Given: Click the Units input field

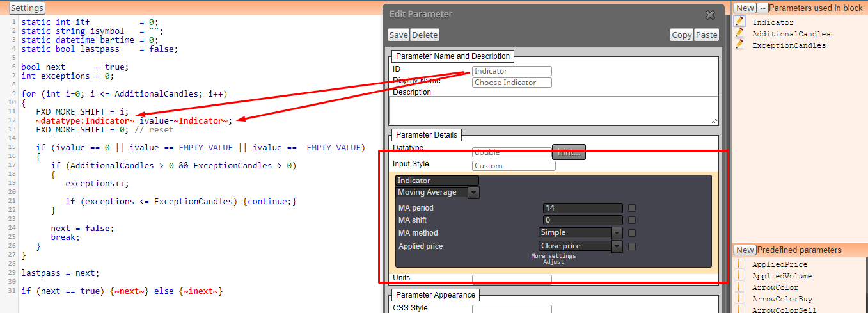Looking at the screenshot, I should click(512, 280).
